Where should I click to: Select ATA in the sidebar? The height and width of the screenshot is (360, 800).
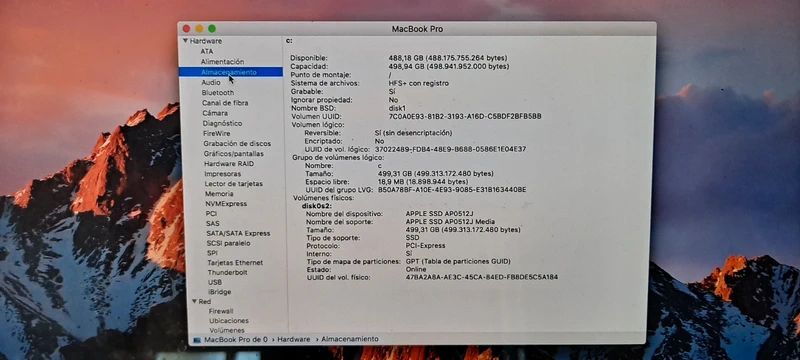tap(207, 52)
